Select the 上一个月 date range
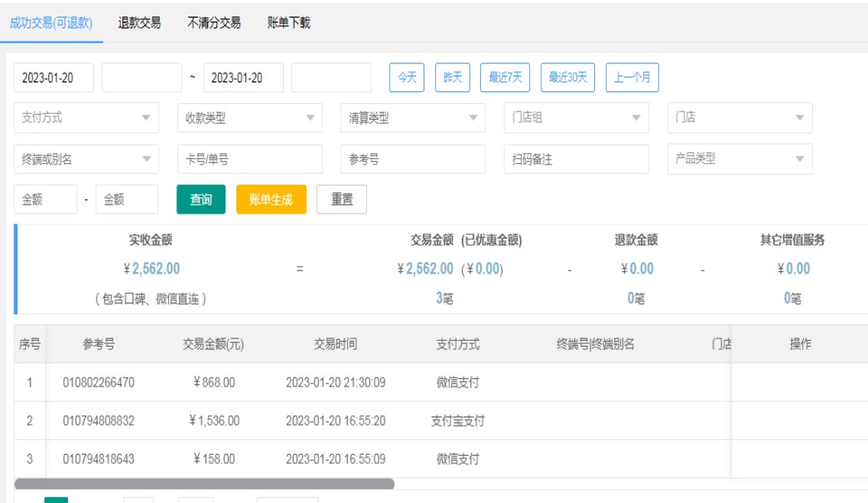868x503 pixels. [x=632, y=77]
